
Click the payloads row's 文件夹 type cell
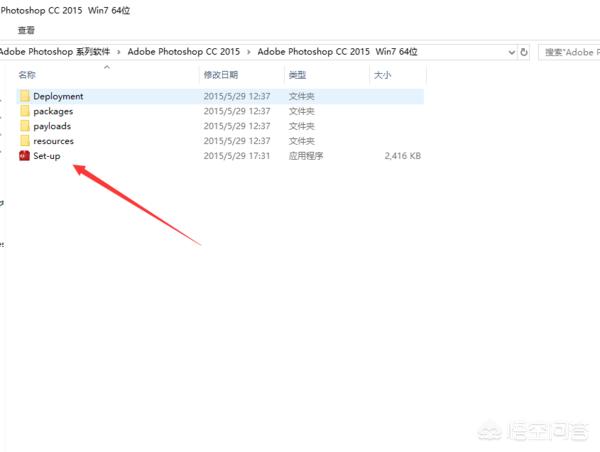point(302,126)
